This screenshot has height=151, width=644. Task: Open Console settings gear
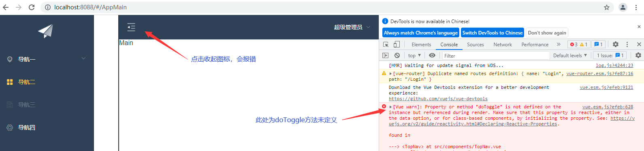coord(638,55)
